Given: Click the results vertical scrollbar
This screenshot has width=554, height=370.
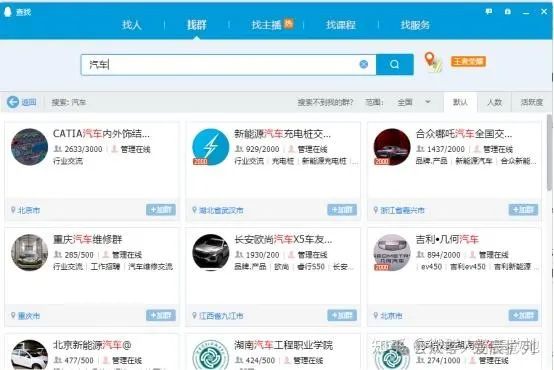Looking at the screenshot, I should (x=550, y=153).
